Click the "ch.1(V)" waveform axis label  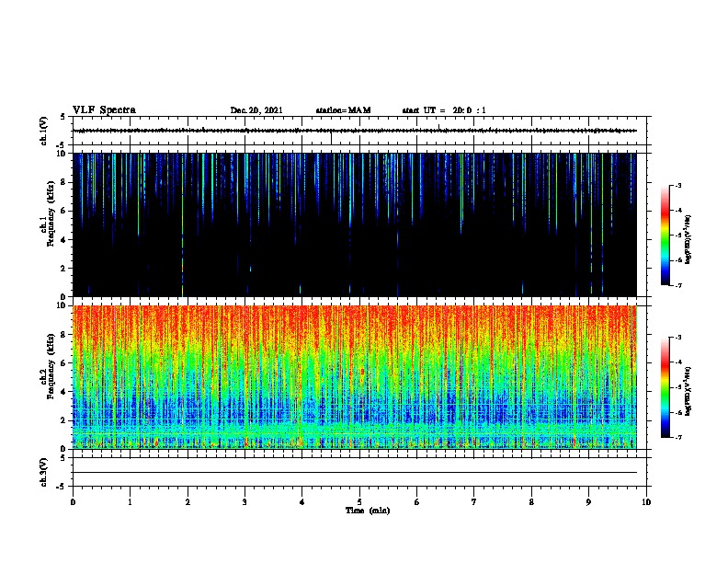click(x=44, y=131)
